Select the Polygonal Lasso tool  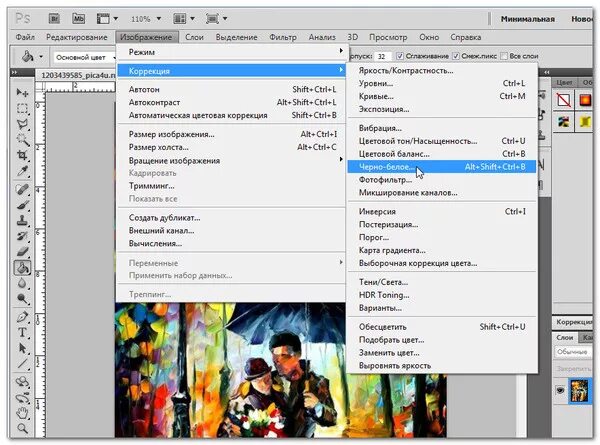point(22,124)
